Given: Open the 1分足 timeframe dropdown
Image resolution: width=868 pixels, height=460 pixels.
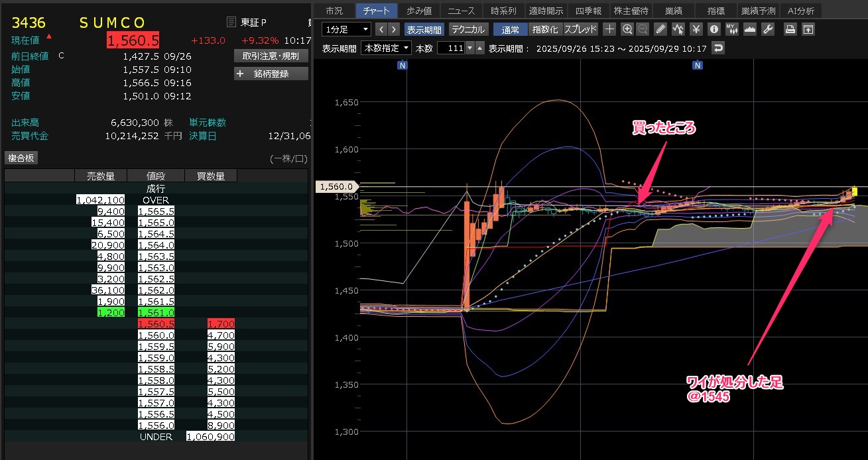Looking at the screenshot, I should pyautogui.click(x=346, y=29).
